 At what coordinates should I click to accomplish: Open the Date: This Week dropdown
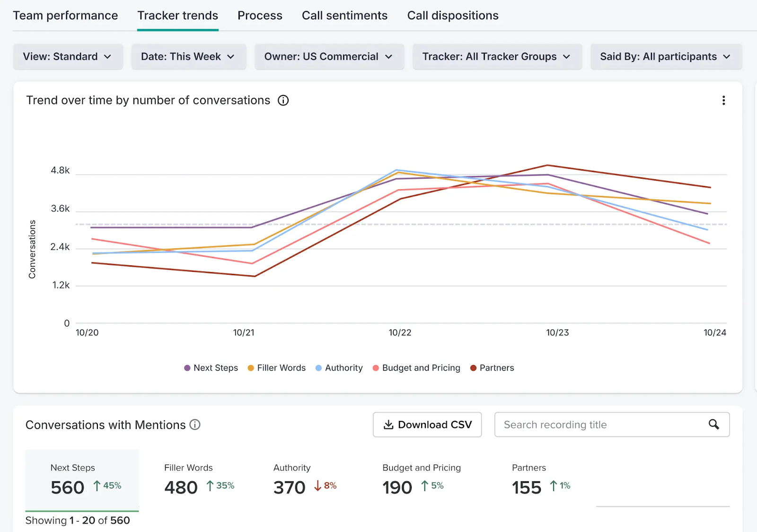189,57
